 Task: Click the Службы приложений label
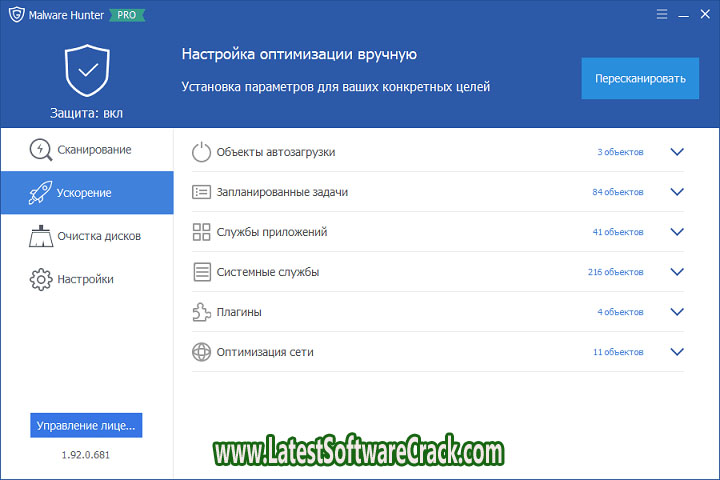pyautogui.click(x=272, y=232)
